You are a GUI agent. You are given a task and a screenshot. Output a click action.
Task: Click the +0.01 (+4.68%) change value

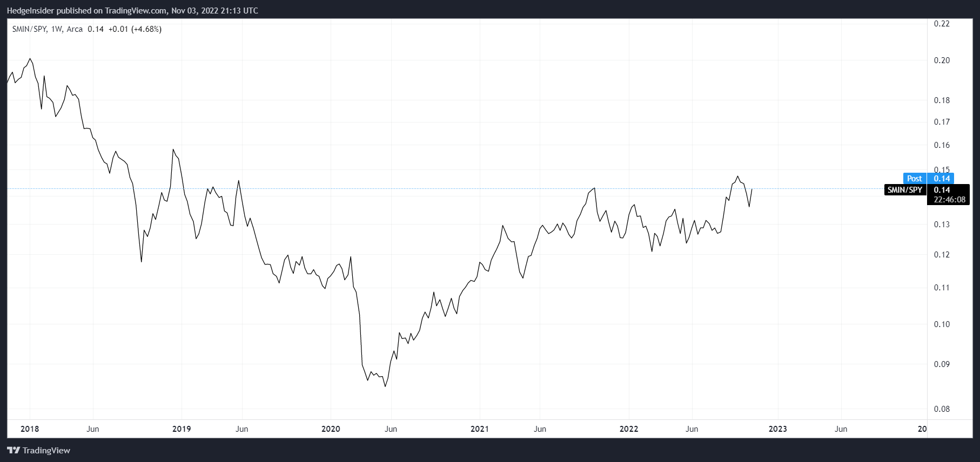pyautogui.click(x=135, y=29)
